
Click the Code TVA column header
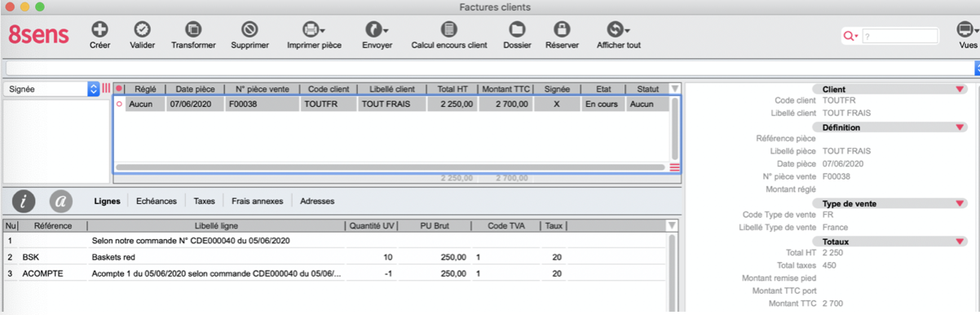pos(505,226)
